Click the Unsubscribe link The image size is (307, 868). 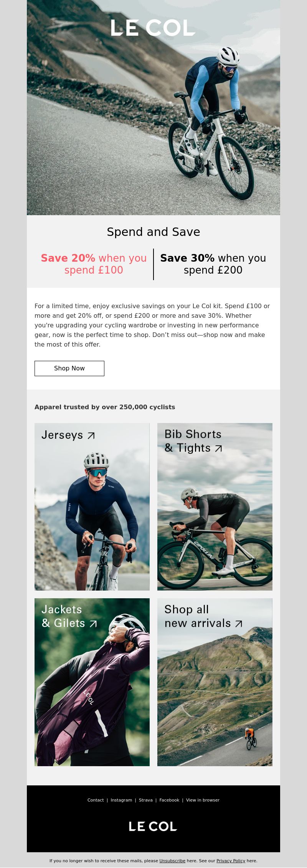pyautogui.click(x=172, y=861)
